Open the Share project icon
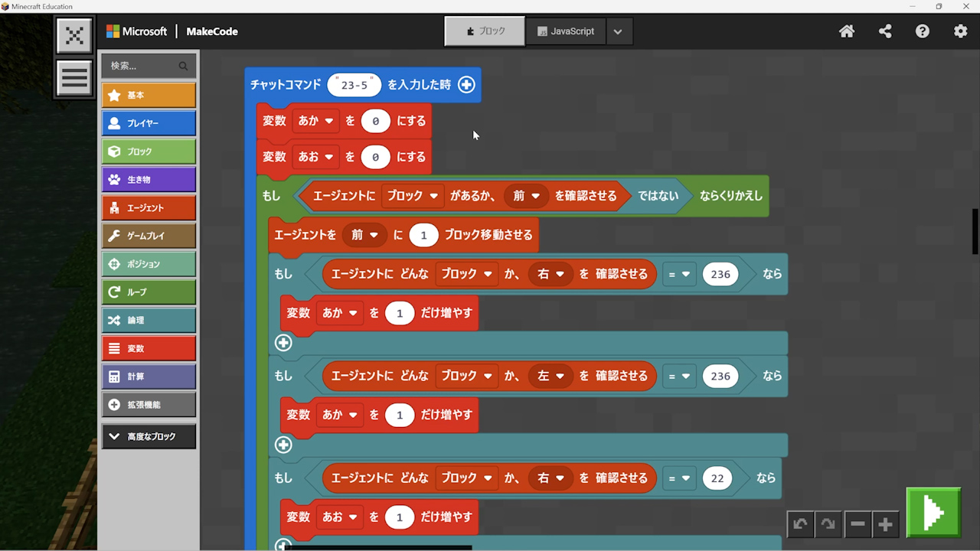This screenshot has height=551, width=980. coord(885,31)
